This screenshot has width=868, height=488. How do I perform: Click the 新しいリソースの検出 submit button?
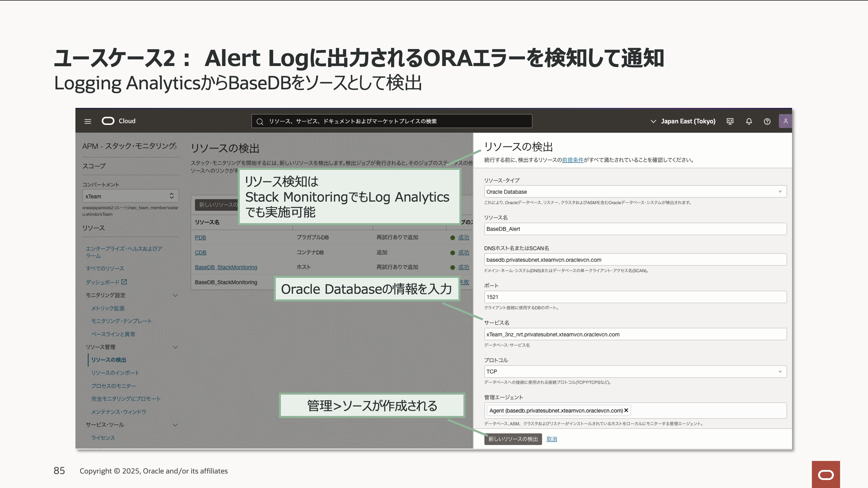click(x=513, y=439)
